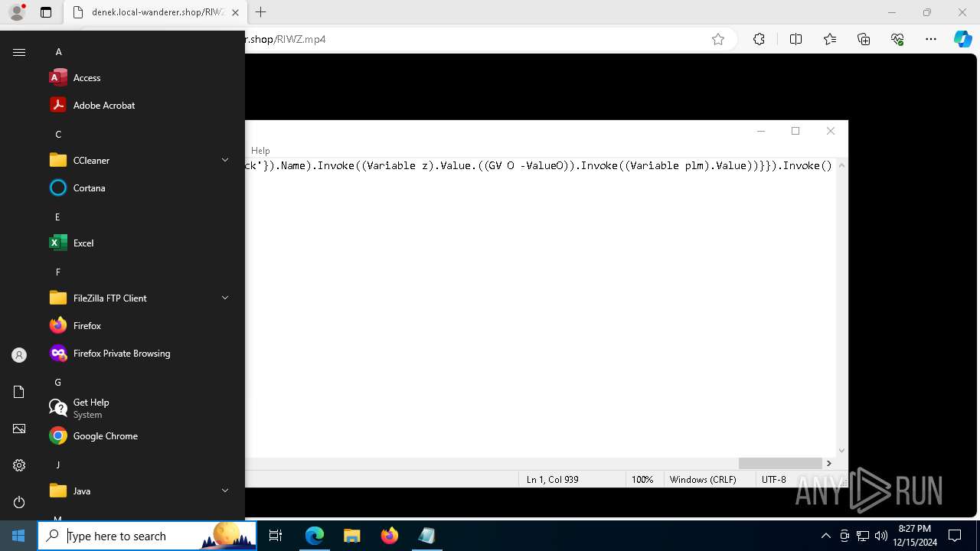Open Access from Start menu
Image resolution: width=980 pixels, height=551 pixels.
[x=138, y=77]
